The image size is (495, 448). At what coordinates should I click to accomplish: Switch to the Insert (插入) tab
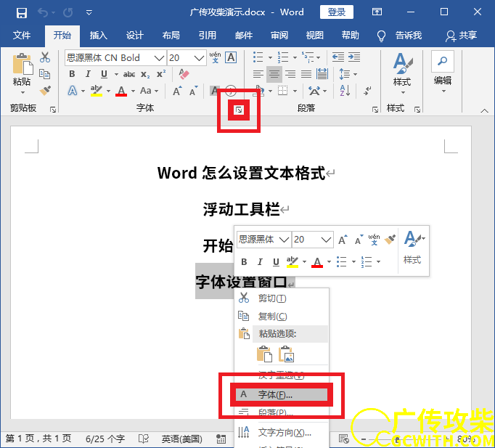(99, 35)
